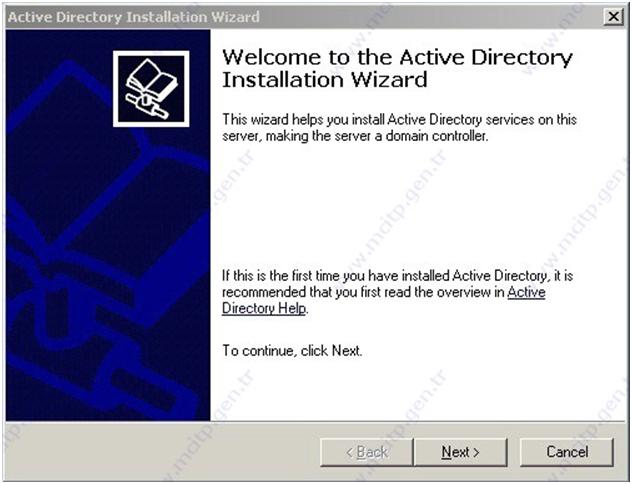
Task: Close the wizard with the X button
Action: (x=613, y=17)
